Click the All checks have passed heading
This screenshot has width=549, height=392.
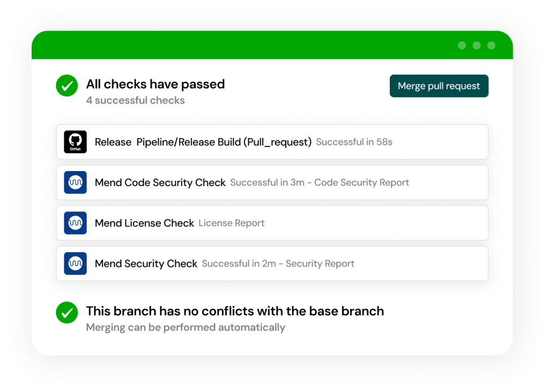[x=155, y=84]
